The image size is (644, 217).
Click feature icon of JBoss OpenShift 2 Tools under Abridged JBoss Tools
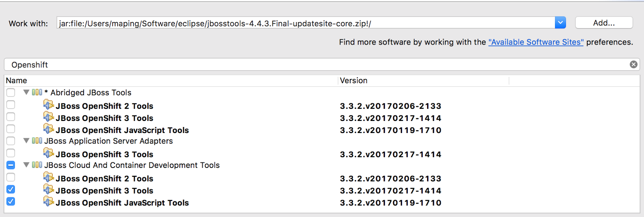[x=48, y=105]
